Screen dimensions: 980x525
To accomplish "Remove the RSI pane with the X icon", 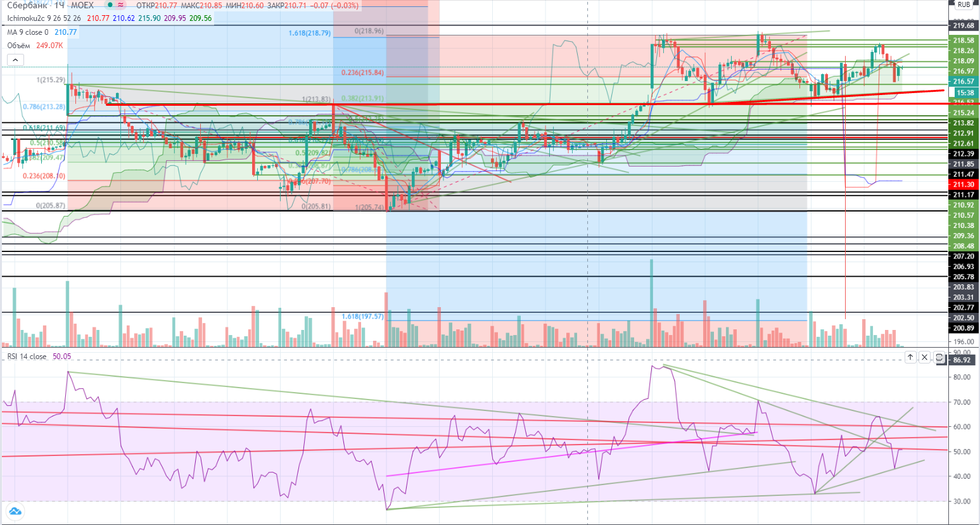I will click(x=924, y=358).
